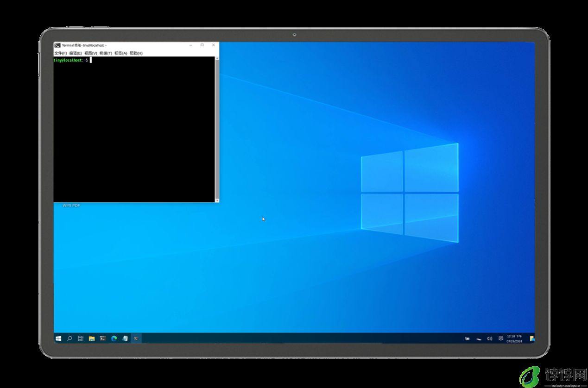This screenshot has height=388, width=588.
Task: Minimize the Terminal window
Action: (x=191, y=45)
